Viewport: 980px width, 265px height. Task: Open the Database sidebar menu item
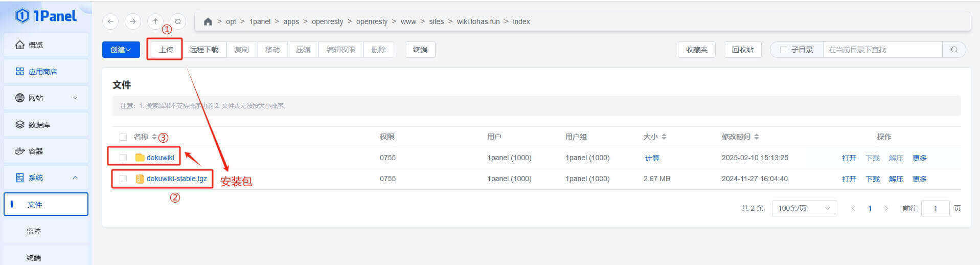point(46,125)
